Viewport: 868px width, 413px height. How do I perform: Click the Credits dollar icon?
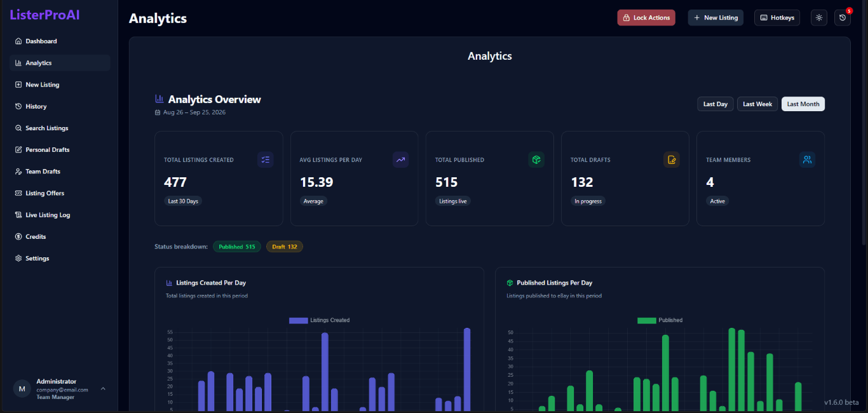(x=18, y=236)
